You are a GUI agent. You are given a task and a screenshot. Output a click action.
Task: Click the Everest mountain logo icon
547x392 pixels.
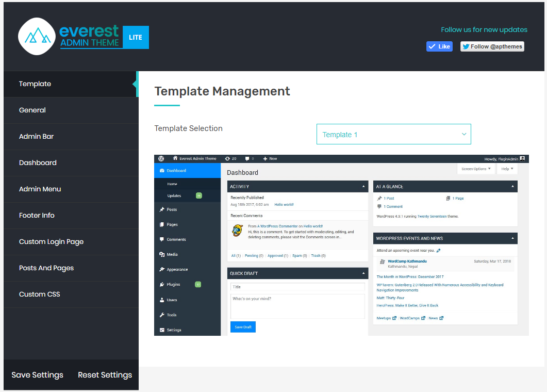coord(37,36)
